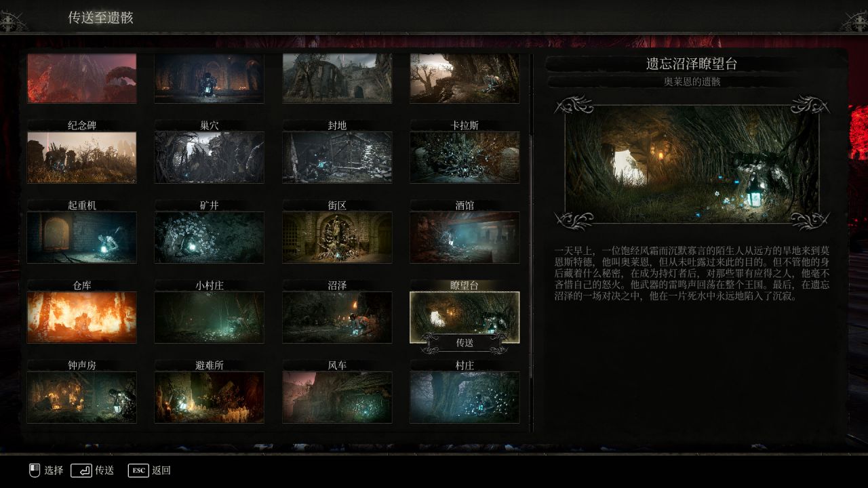Select the 巢穴 vestige thumbnail

coord(210,157)
